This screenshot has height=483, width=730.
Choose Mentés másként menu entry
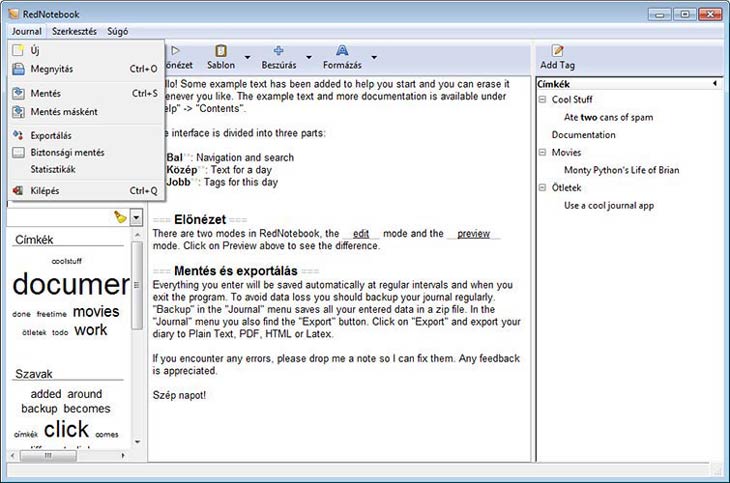pos(64,112)
